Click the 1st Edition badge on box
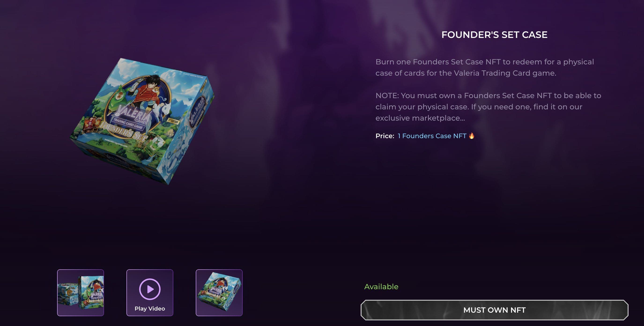This screenshot has height=326, width=644. click(173, 122)
